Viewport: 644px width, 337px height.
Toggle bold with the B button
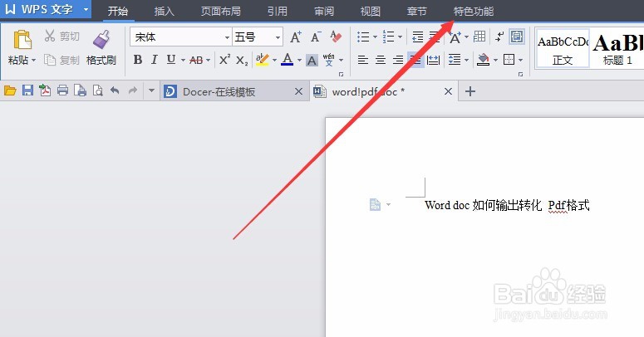click(138, 60)
